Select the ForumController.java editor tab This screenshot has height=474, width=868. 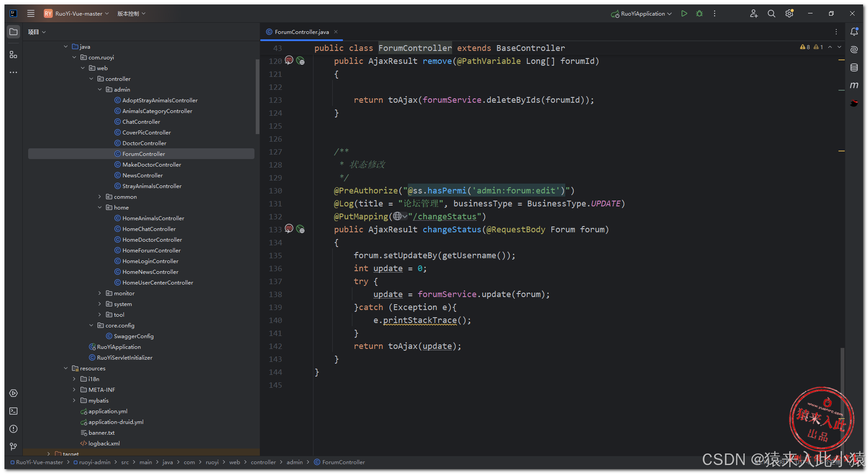[x=302, y=32]
